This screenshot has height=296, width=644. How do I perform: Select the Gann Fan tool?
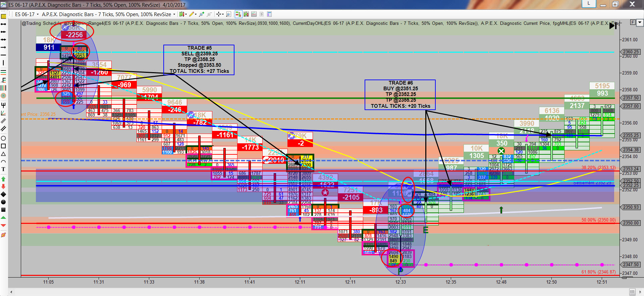3,113
